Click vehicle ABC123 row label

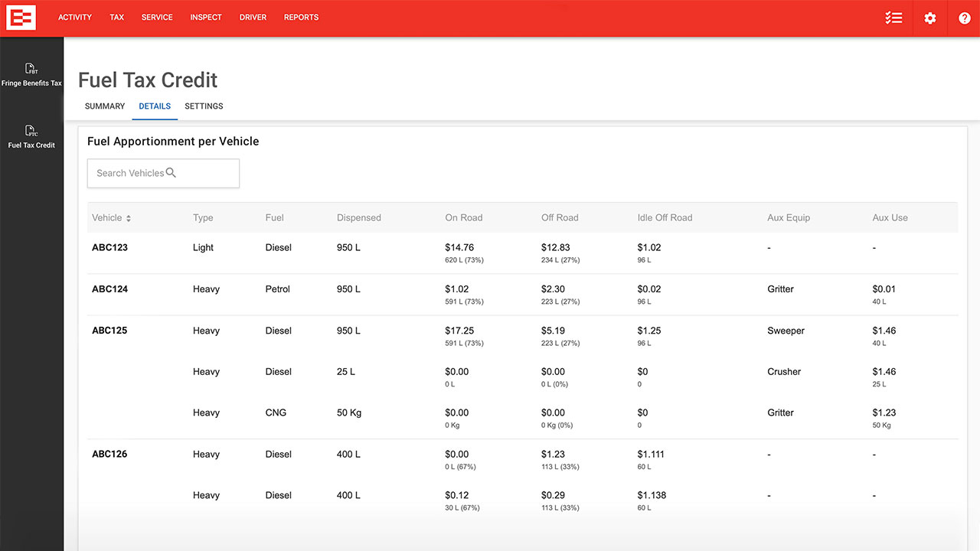click(109, 248)
